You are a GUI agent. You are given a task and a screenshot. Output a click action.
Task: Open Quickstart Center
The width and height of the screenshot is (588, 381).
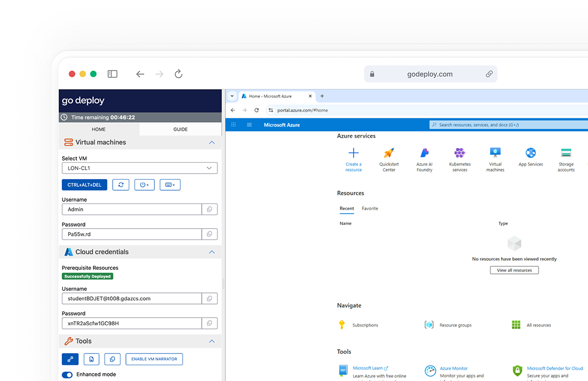point(389,160)
